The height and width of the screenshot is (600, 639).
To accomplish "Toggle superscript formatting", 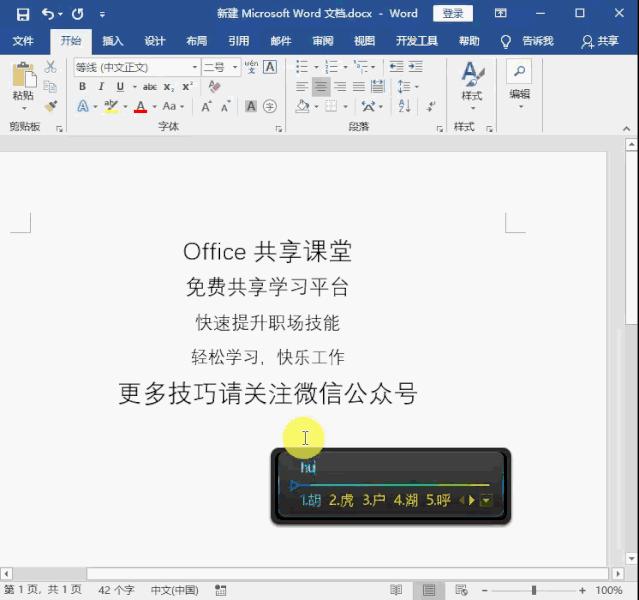I will click(187, 87).
